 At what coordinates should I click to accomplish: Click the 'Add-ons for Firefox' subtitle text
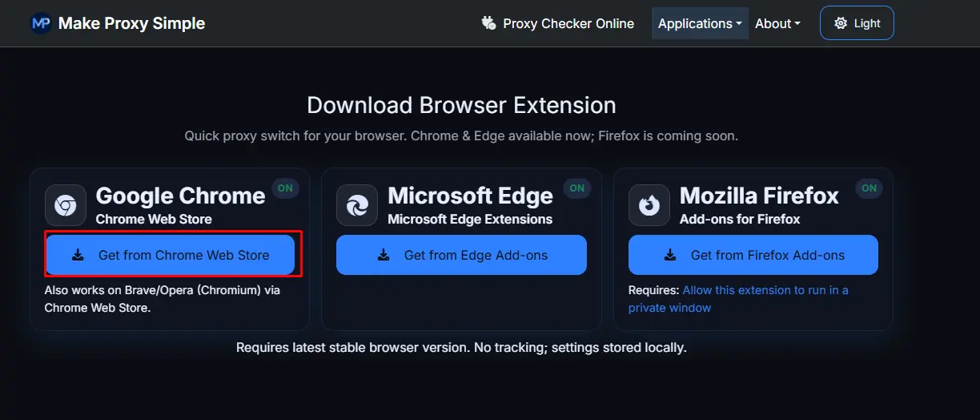[740, 219]
